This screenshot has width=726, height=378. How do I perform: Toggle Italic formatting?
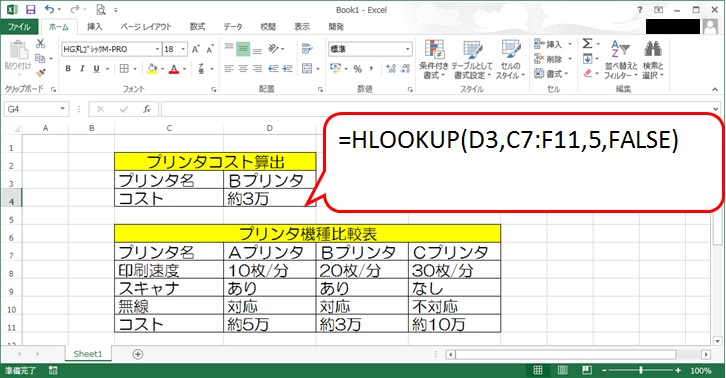[x=82, y=69]
